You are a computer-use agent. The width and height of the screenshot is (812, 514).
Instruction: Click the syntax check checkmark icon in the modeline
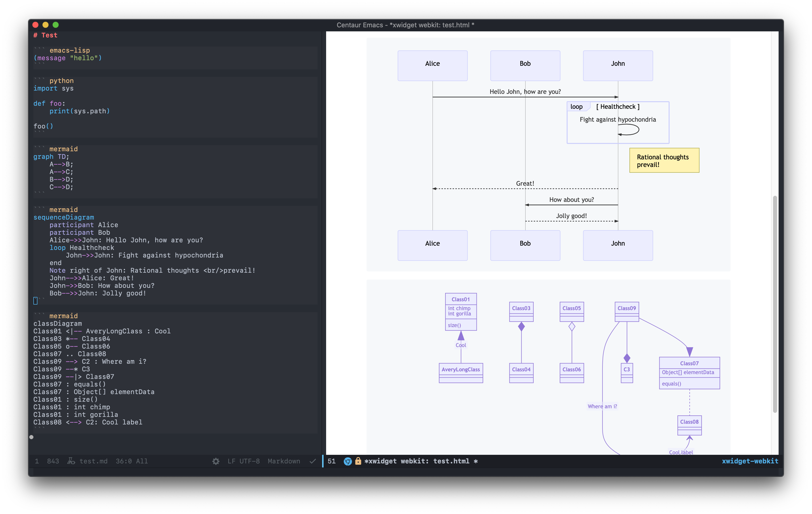point(313,461)
